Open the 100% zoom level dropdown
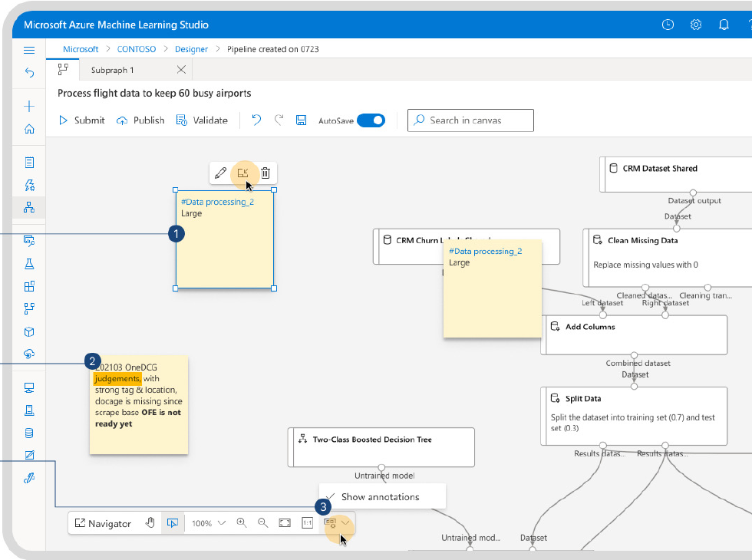 [209, 523]
